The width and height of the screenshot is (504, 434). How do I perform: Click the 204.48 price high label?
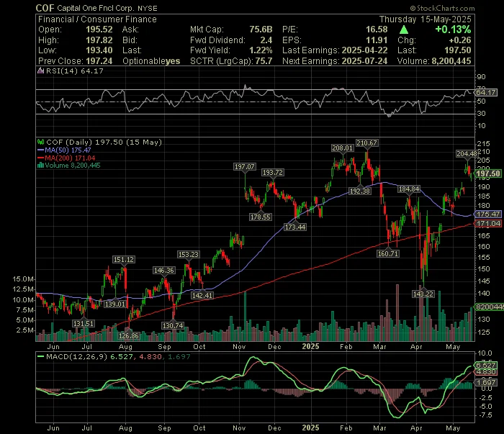(x=467, y=153)
